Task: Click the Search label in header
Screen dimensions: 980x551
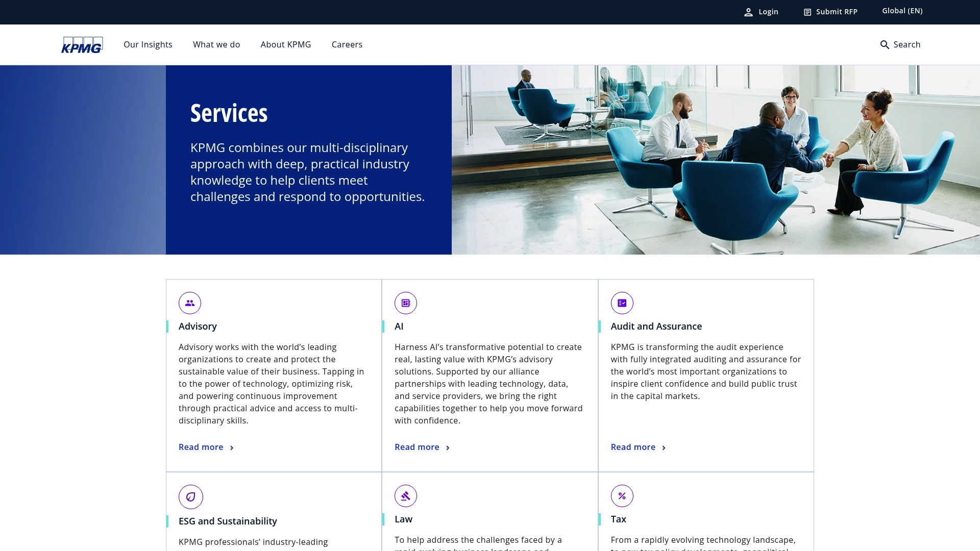Action: (x=907, y=44)
